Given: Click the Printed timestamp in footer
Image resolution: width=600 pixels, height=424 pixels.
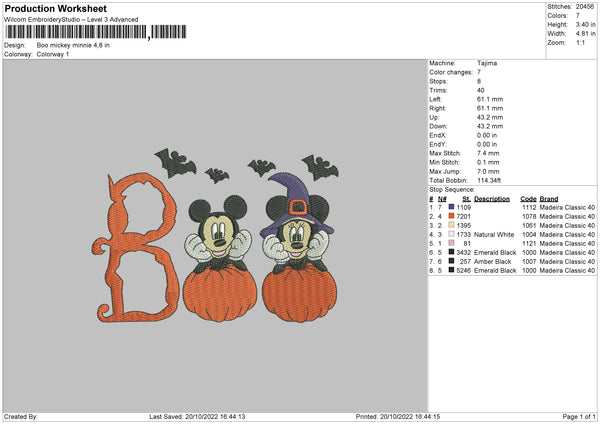Looking at the screenshot, I should (x=398, y=416).
